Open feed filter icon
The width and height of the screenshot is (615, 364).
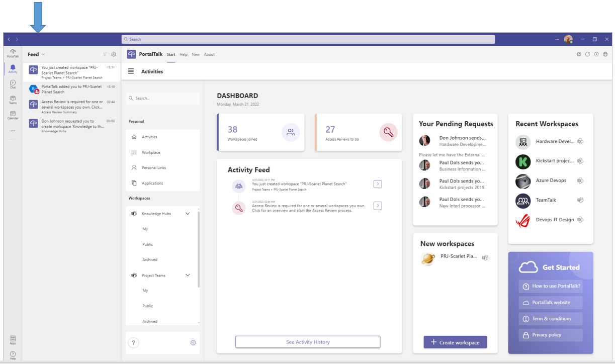[x=105, y=54]
